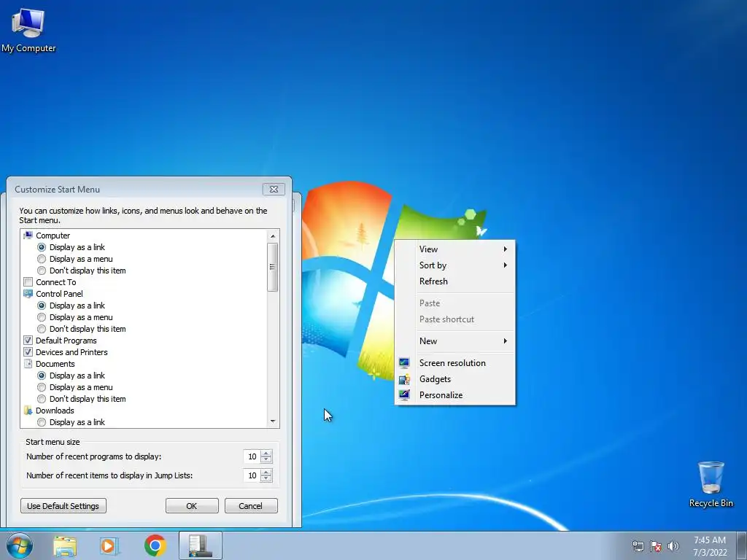Select Computer 'Don't display this item'
Screen dimensions: 747x560
[x=42, y=271]
